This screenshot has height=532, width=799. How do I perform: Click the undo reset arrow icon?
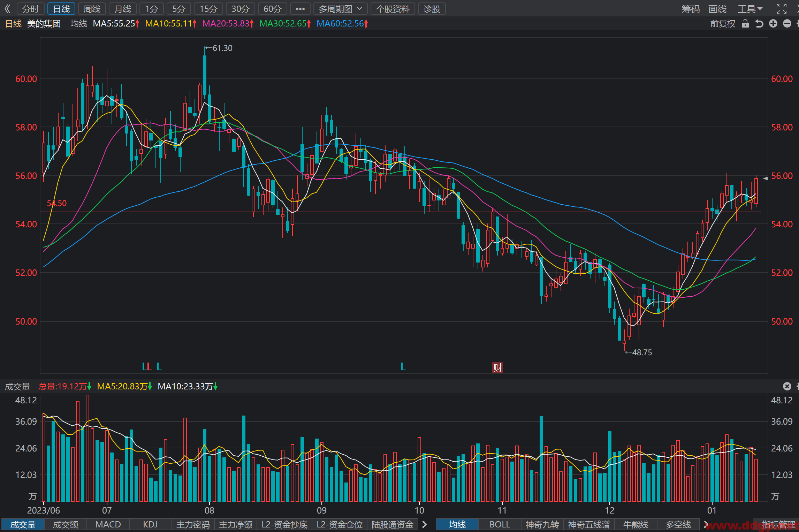click(x=759, y=24)
